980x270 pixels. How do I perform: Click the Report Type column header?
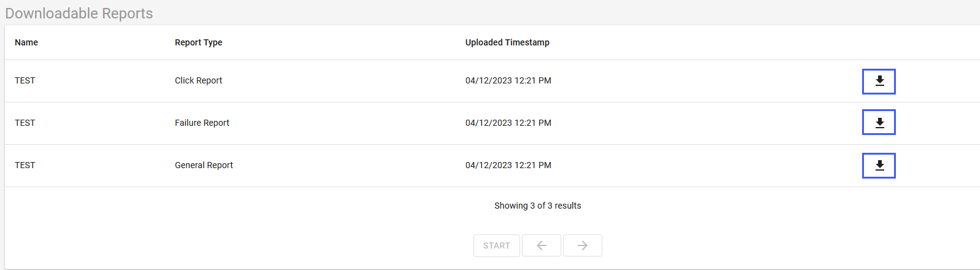[198, 42]
